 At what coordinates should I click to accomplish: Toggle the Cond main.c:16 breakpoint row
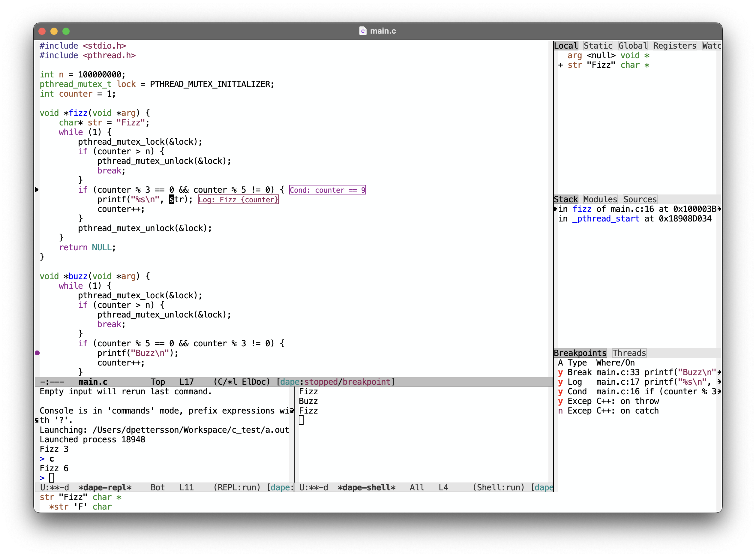click(x=560, y=391)
